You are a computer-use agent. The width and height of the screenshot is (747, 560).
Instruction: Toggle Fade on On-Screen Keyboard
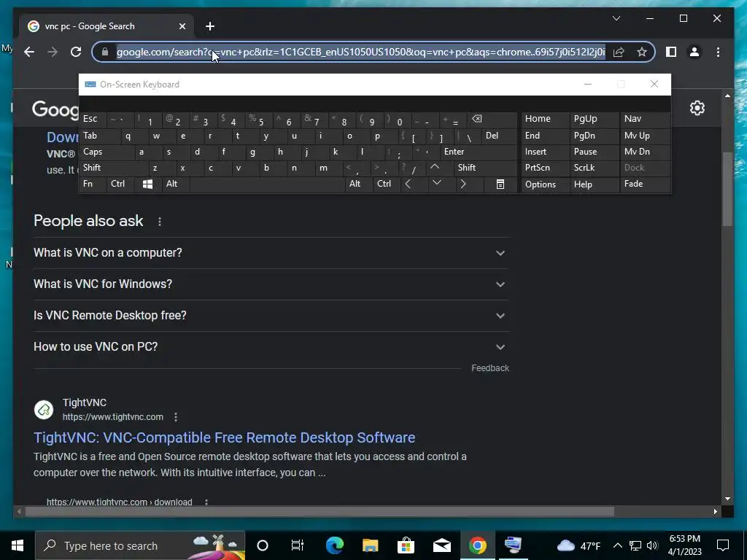click(x=645, y=184)
